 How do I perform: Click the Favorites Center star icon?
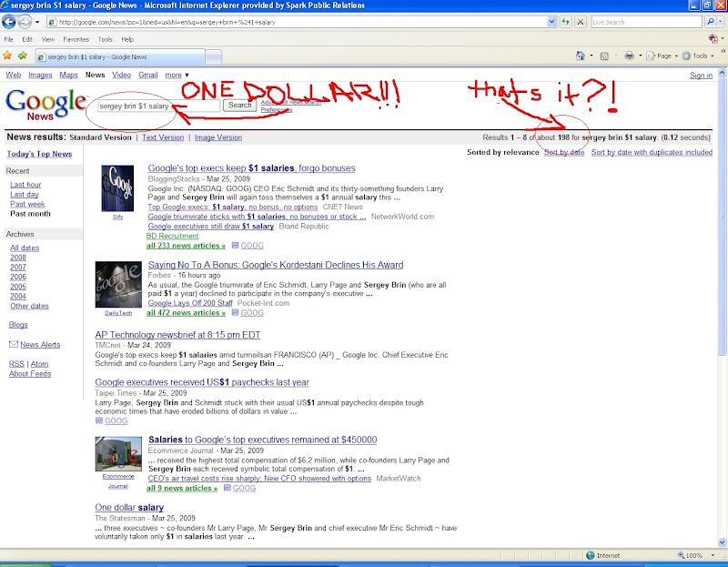[7, 56]
